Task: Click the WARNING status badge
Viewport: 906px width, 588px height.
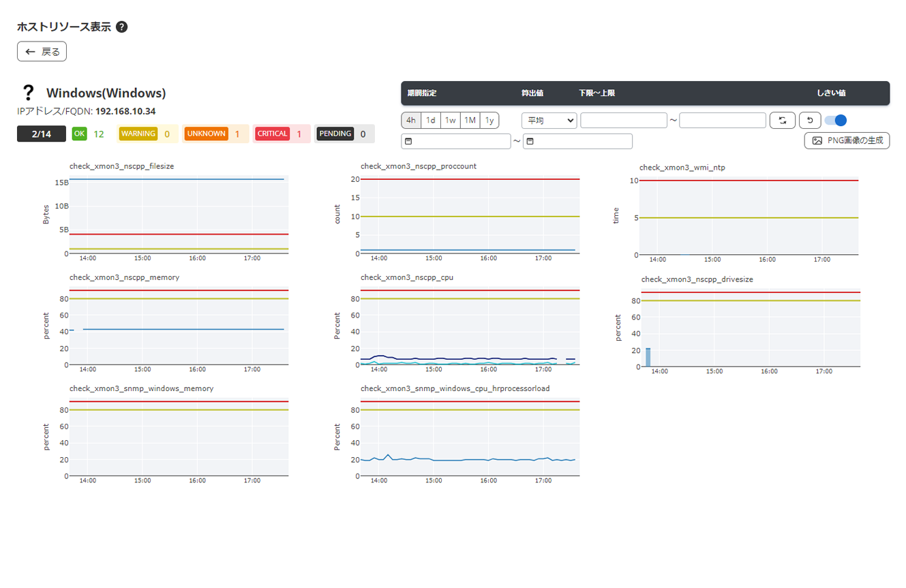Action: [x=138, y=134]
